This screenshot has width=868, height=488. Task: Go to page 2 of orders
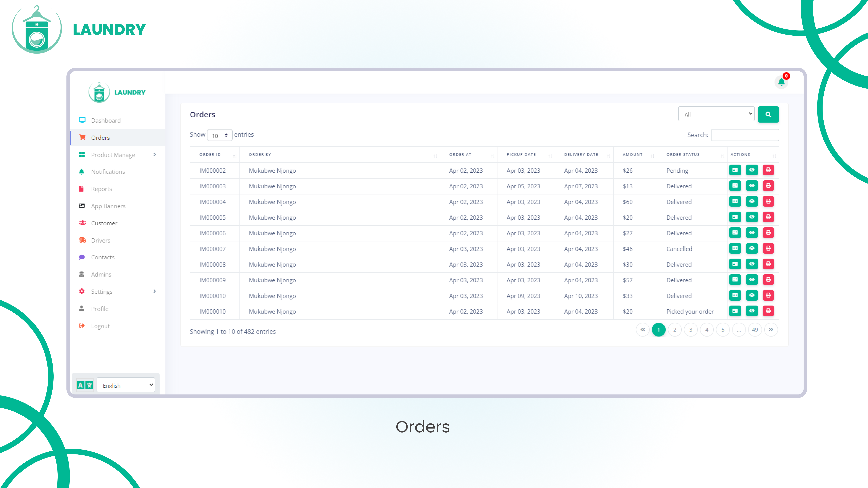pyautogui.click(x=674, y=330)
